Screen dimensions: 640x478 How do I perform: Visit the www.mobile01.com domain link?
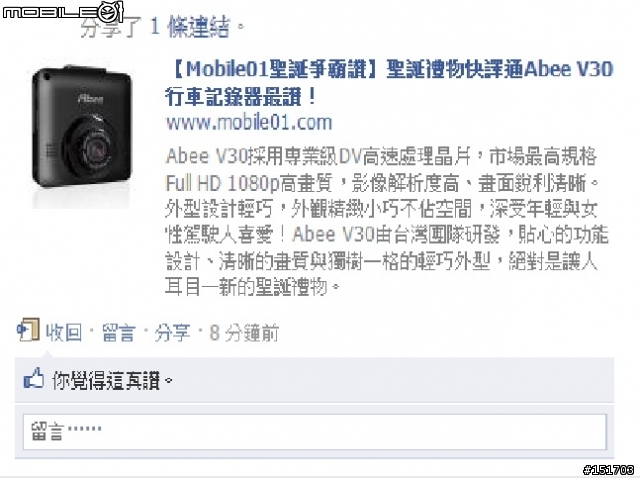click(x=249, y=122)
